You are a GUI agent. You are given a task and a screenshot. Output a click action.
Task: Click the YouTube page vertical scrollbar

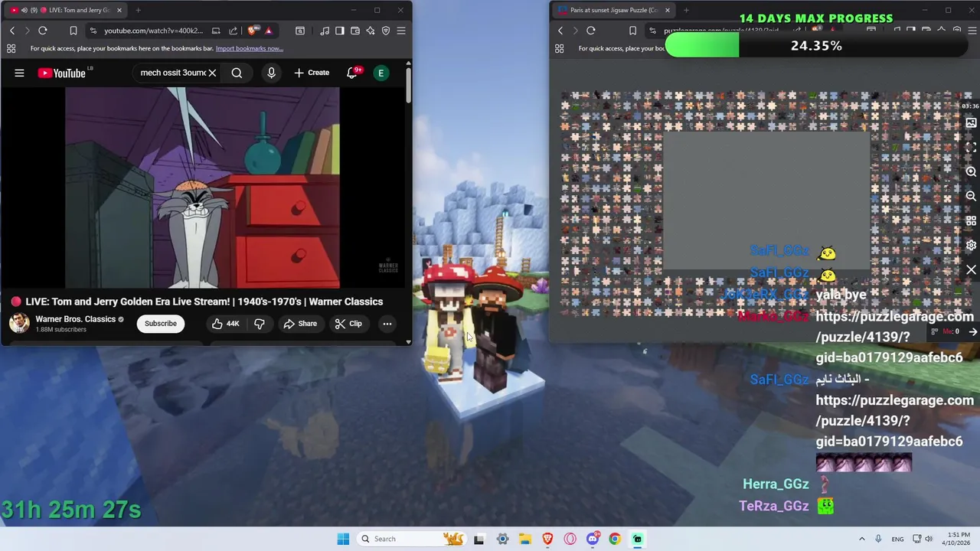[408, 86]
